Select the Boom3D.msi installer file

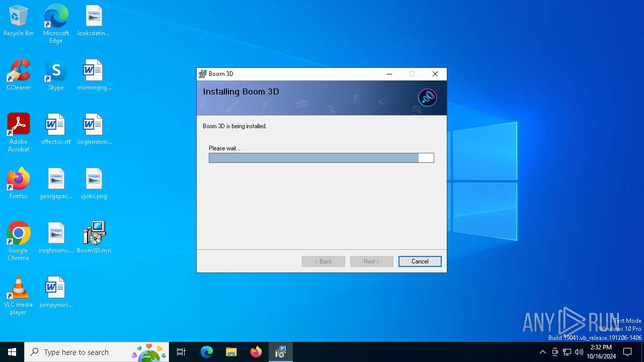tap(94, 238)
